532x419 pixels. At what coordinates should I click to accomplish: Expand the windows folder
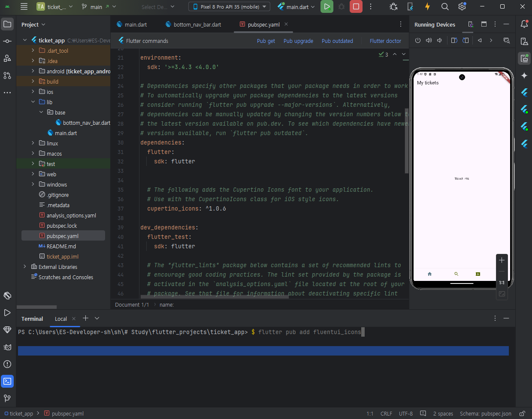[33, 184]
